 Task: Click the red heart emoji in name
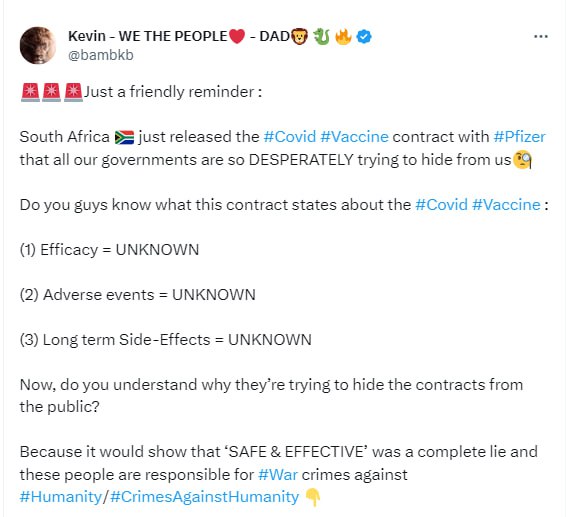(x=237, y=36)
